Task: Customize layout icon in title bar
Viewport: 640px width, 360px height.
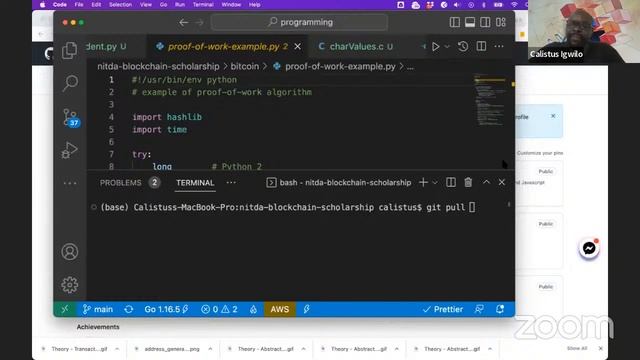Action: pos(501,22)
